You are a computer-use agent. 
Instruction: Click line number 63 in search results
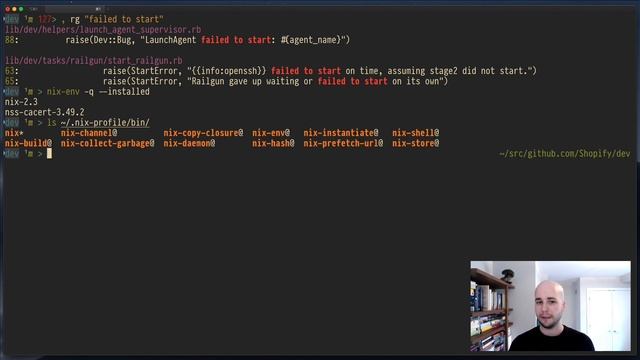(10, 71)
